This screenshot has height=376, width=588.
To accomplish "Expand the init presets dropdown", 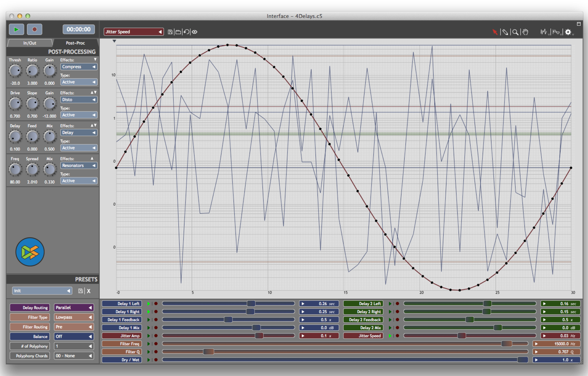I will coord(42,291).
